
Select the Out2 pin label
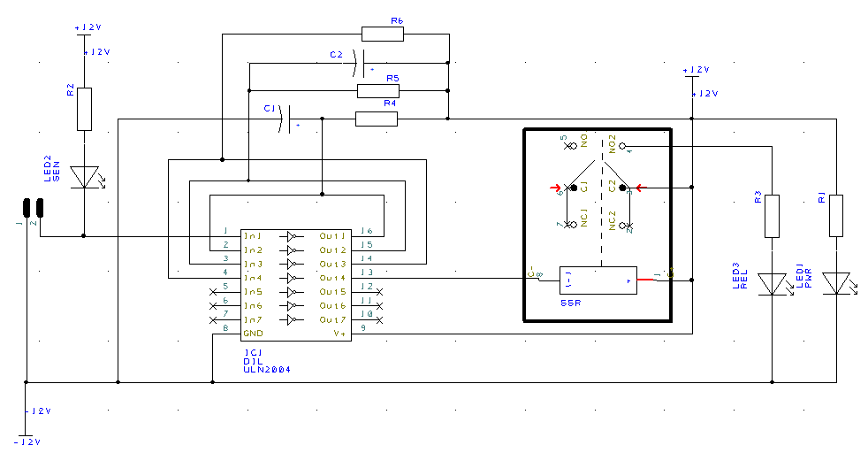332,250
